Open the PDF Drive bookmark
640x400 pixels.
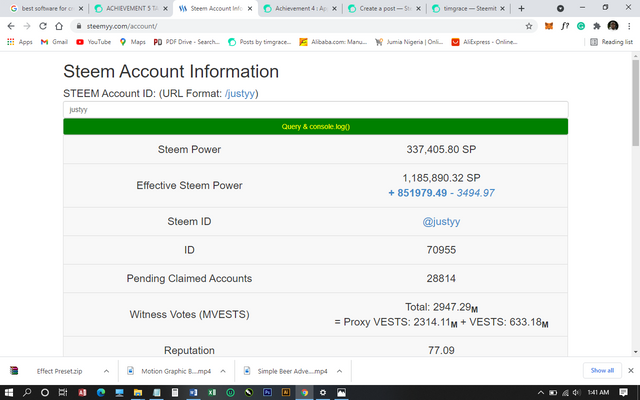(187, 42)
